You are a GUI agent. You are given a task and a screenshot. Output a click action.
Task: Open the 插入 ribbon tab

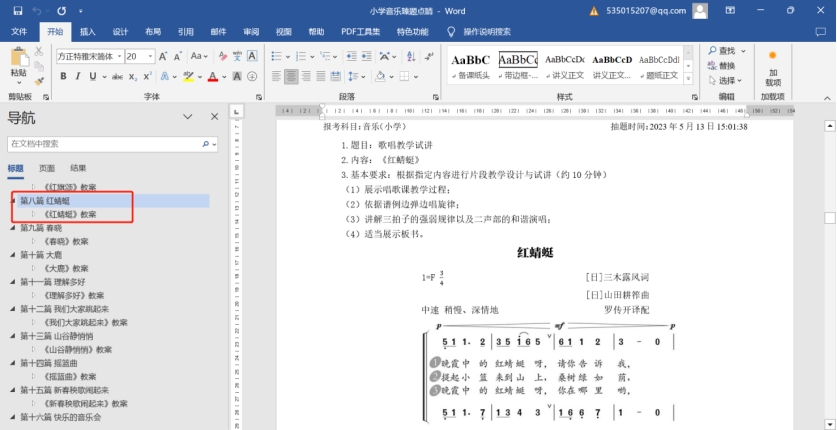point(88,32)
